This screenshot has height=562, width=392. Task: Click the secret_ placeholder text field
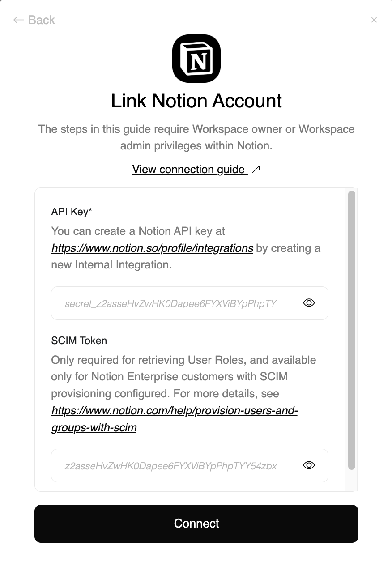tap(170, 303)
